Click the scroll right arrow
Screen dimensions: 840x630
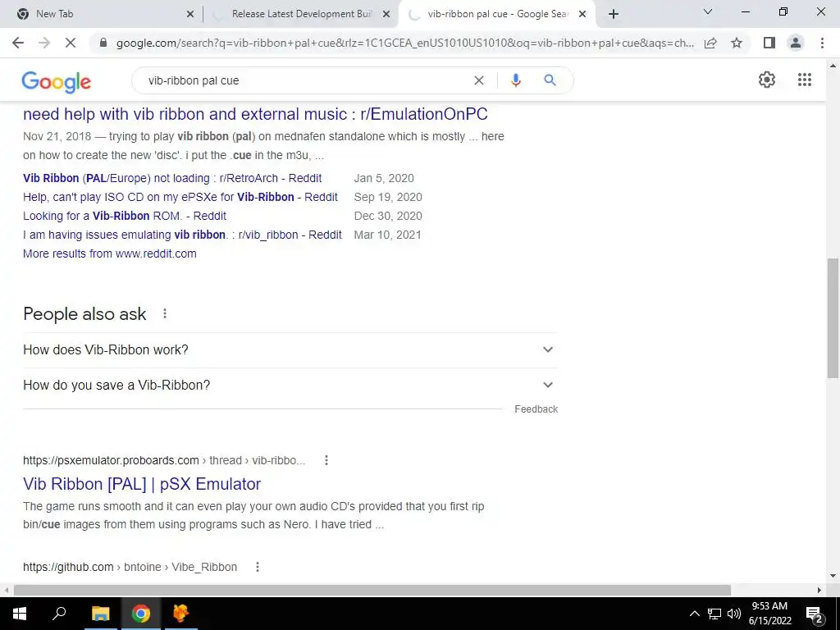coord(819,590)
